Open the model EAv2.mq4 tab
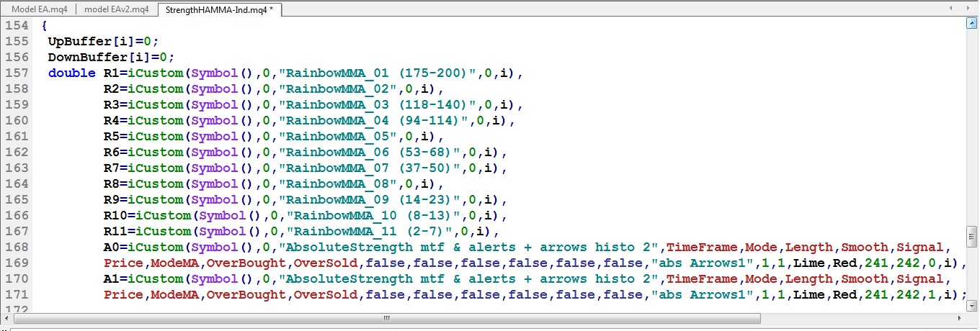The image size is (980, 331). 117,9
